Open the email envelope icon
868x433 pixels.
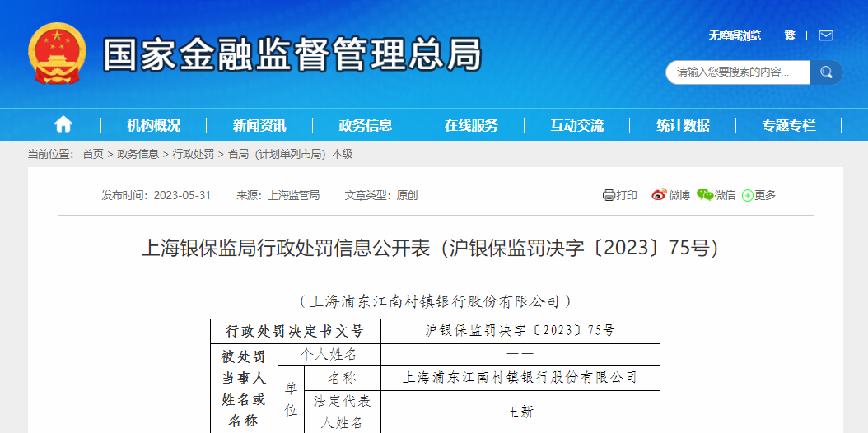[x=825, y=36]
